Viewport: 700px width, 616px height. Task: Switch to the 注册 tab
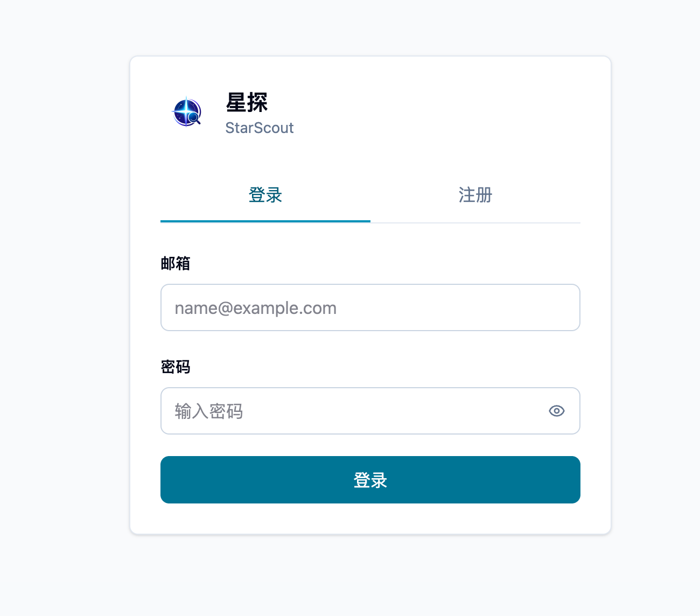pyautogui.click(x=475, y=195)
